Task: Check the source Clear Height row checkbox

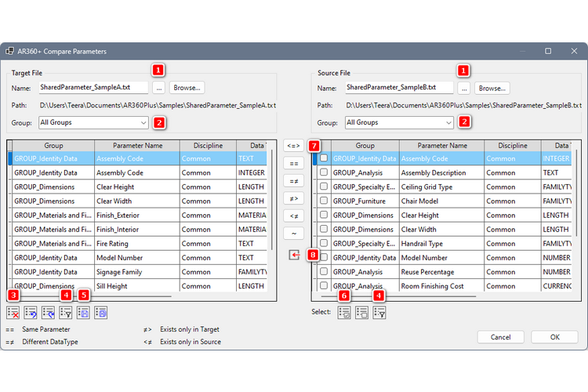Action: point(324,215)
